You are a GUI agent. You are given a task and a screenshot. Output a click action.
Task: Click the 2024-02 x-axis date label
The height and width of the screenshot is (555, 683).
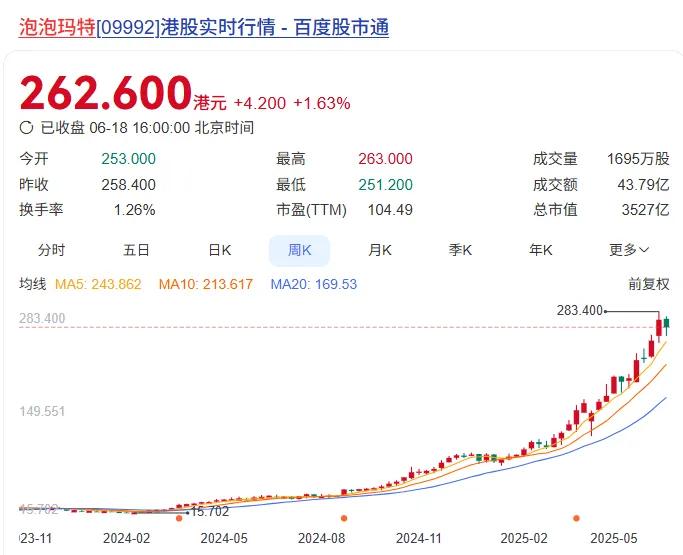coord(126,538)
